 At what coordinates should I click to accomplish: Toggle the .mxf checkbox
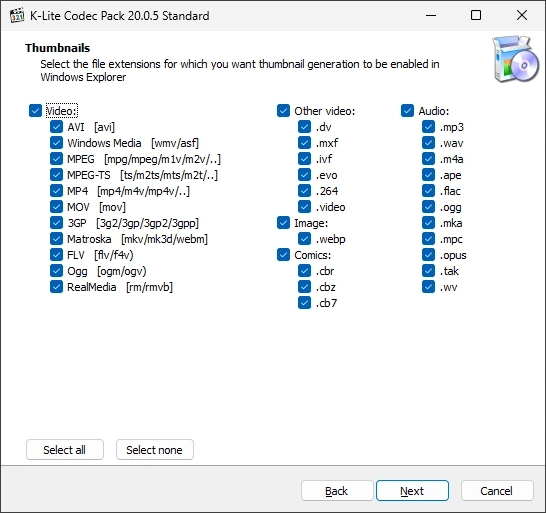pos(304,143)
